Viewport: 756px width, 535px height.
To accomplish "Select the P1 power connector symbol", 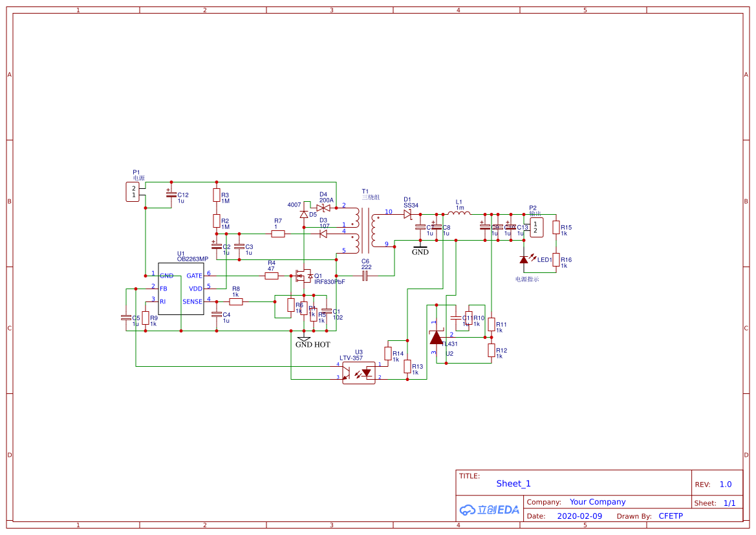I will pos(133,192).
